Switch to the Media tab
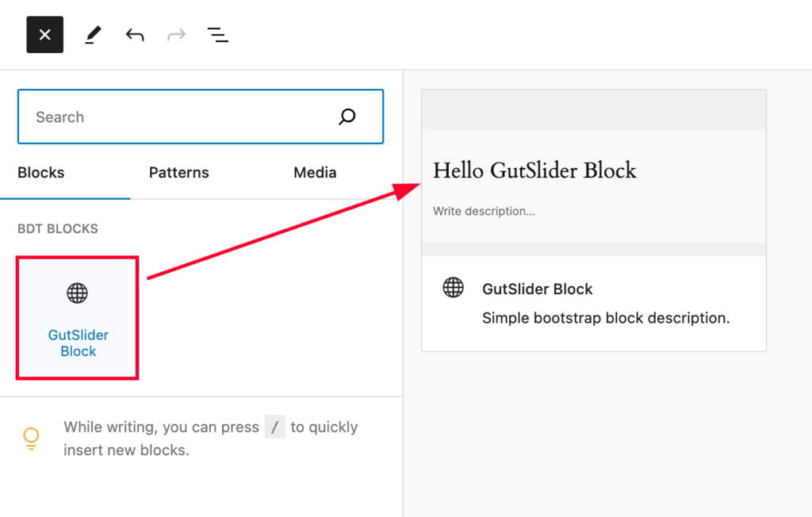812x517 pixels. pos(315,173)
